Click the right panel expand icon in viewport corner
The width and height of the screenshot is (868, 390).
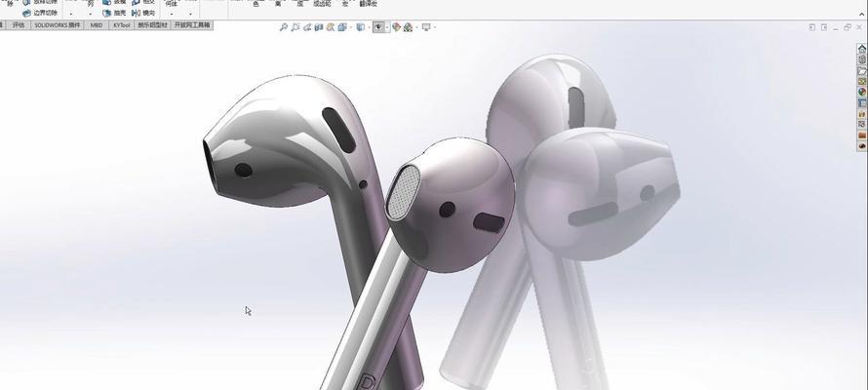tap(824, 27)
